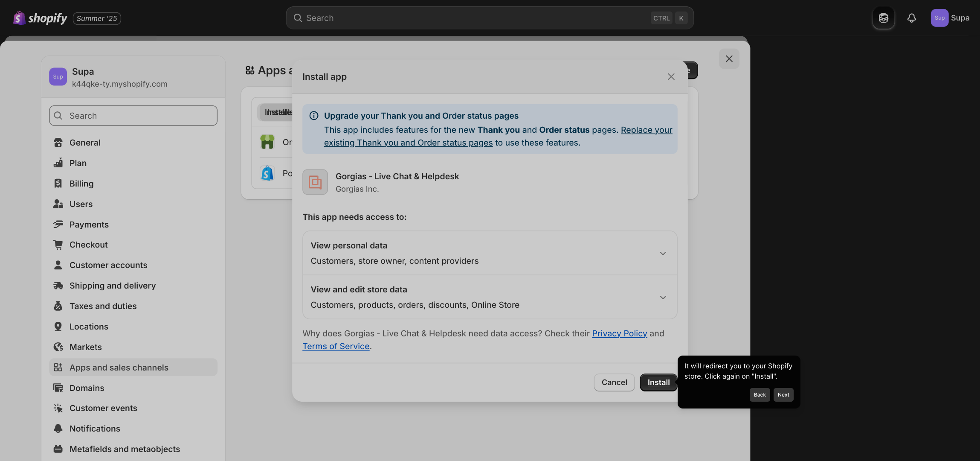Screen dimensions: 980x461
Task: Close the settings panel
Action: pos(729,59)
